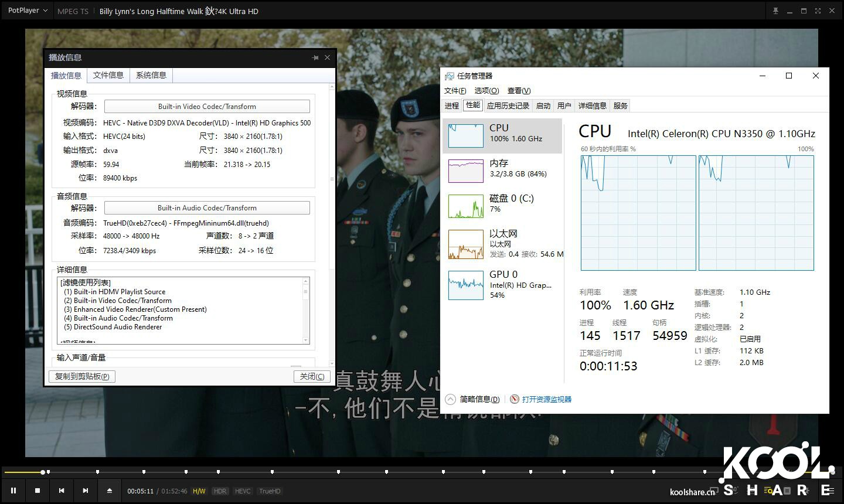Toggle the H/W hardware decoding indicator

199,491
